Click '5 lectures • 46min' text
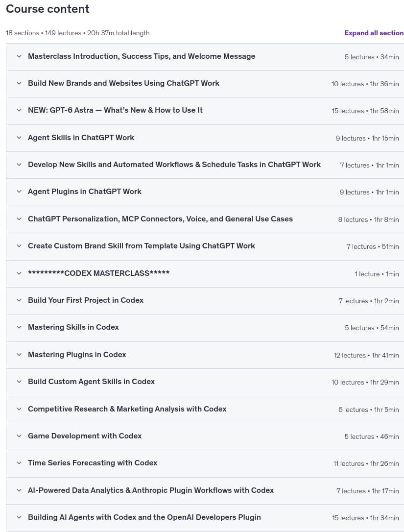 point(372,436)
